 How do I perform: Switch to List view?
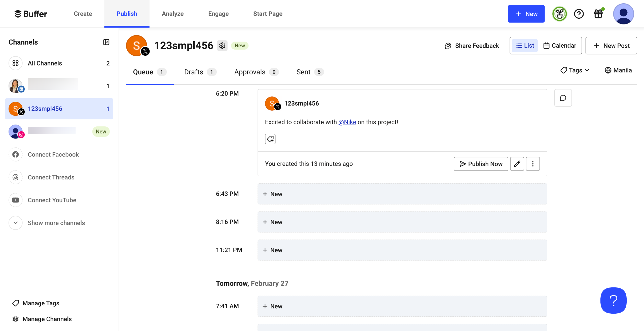525,46
